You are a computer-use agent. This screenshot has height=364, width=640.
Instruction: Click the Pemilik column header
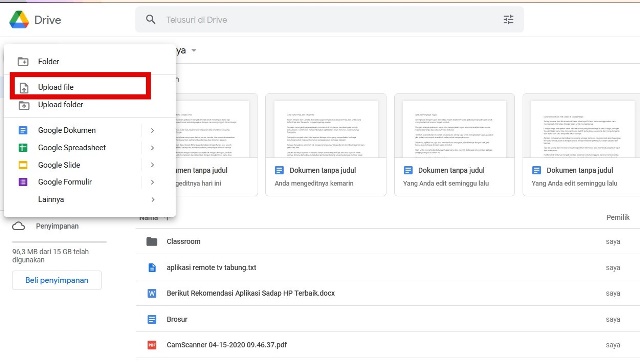(618, 218)
